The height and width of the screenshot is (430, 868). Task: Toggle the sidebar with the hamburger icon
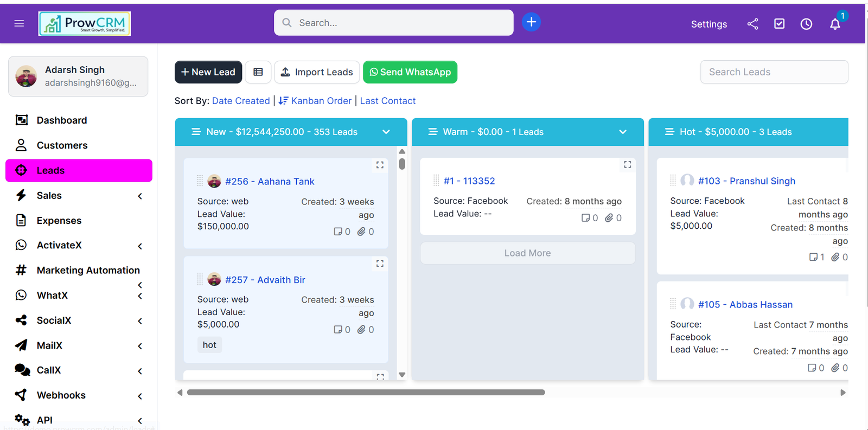(19, 23)
